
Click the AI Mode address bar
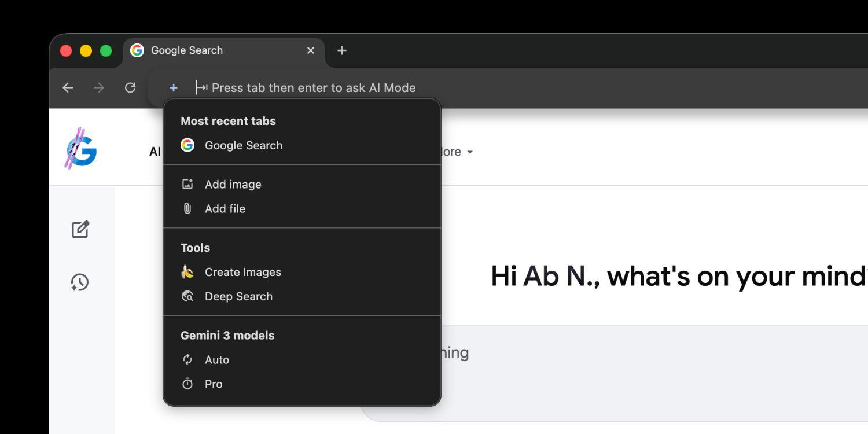314,87
